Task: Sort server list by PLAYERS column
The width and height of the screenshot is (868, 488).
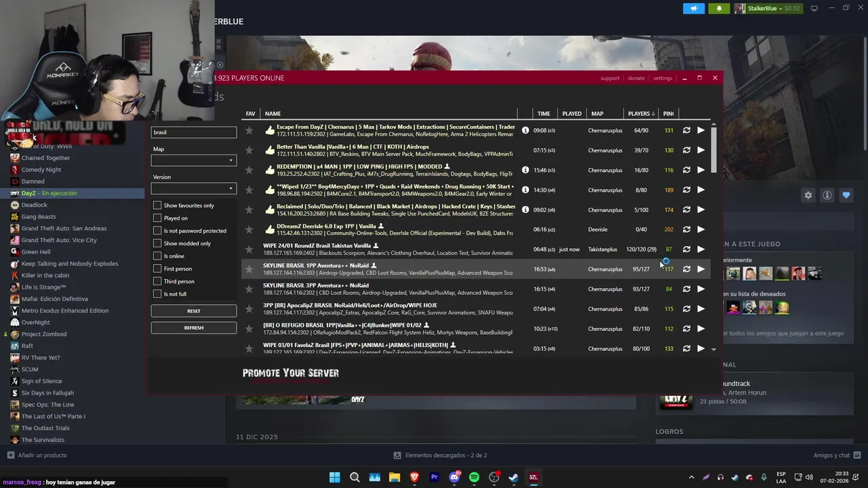Action: pyautogui.click(x=641, y=114)
